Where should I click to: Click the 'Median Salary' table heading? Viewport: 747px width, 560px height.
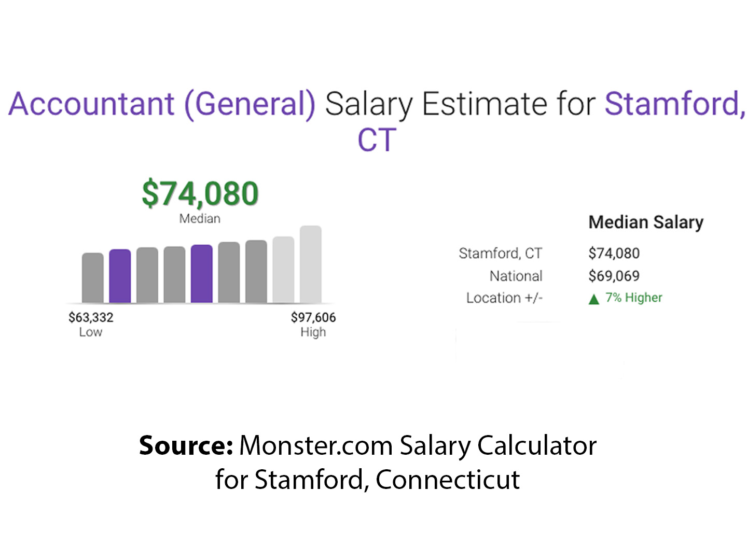pos(646,222)
